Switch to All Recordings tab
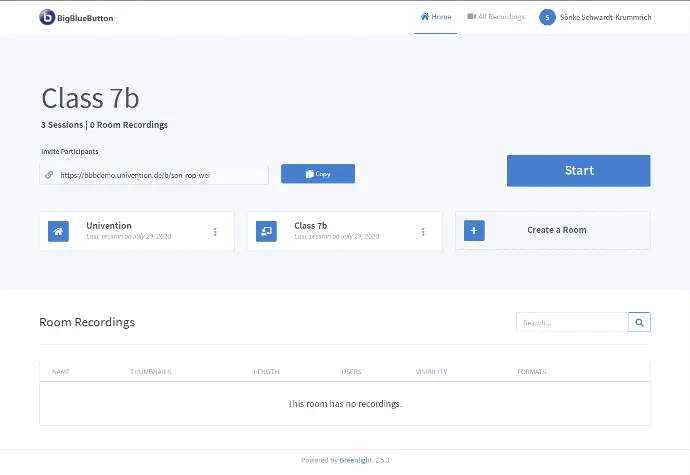The width and height of the screenshot is (690, 475). (496, 17)
